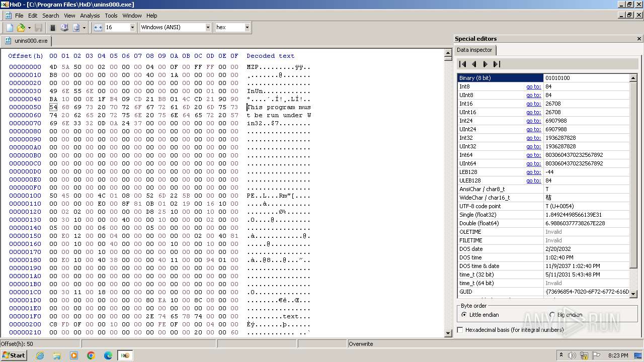Screen dimensions: 644x362
Task: Open the File menu
Action: pos(19,16)
